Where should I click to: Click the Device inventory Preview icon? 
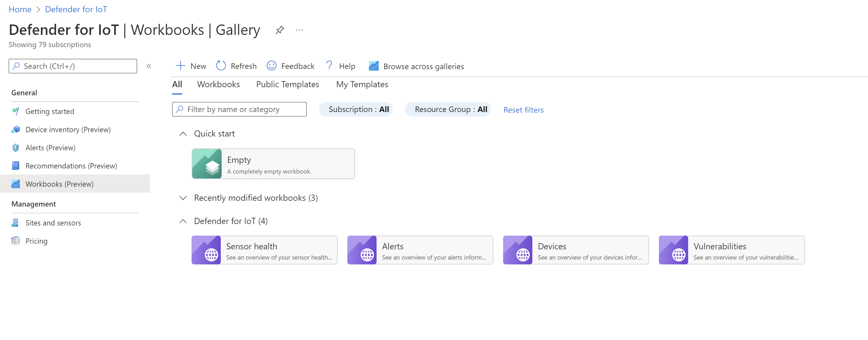16,129
